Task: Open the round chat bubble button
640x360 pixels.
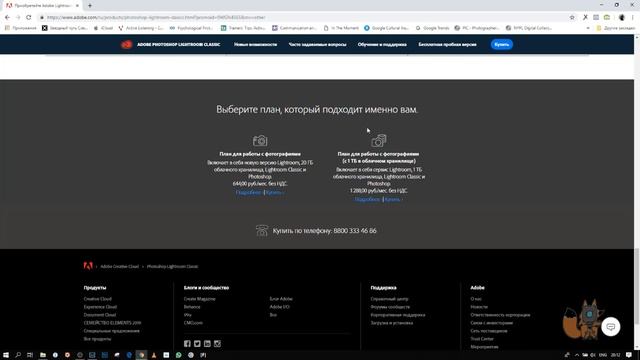Action: [x=611, y=327]
